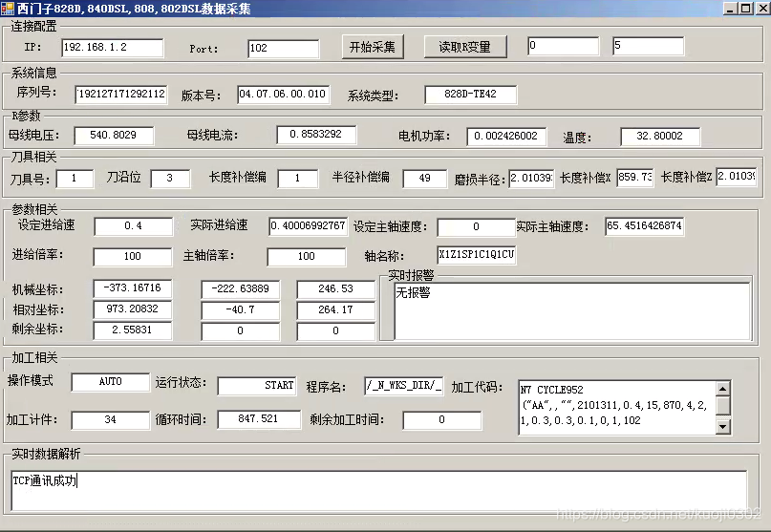
Task: Click the 电机功率 field 0.002426002
Action: [x=506, y=137]
